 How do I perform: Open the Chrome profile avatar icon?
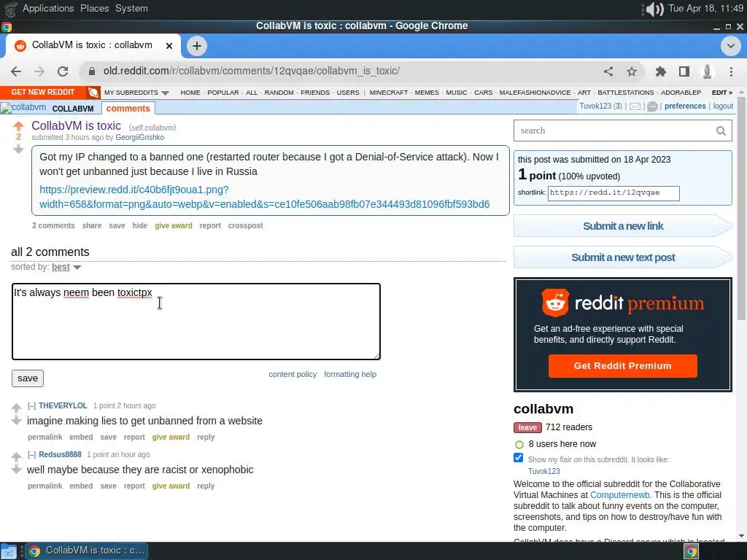pos(708,71)
